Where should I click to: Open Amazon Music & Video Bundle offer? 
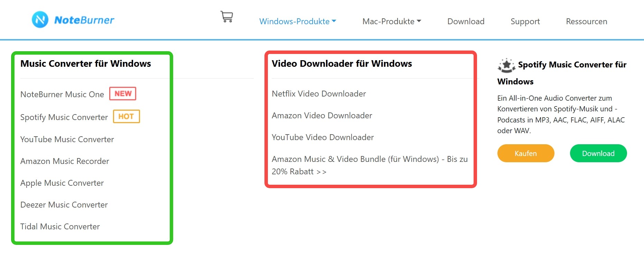click(370, 165)
